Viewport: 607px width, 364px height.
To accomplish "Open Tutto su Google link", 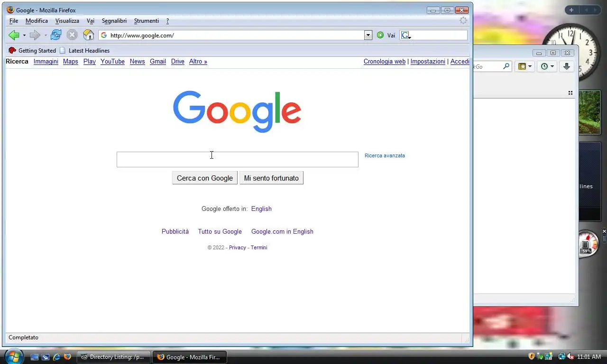I will (220, 231).
